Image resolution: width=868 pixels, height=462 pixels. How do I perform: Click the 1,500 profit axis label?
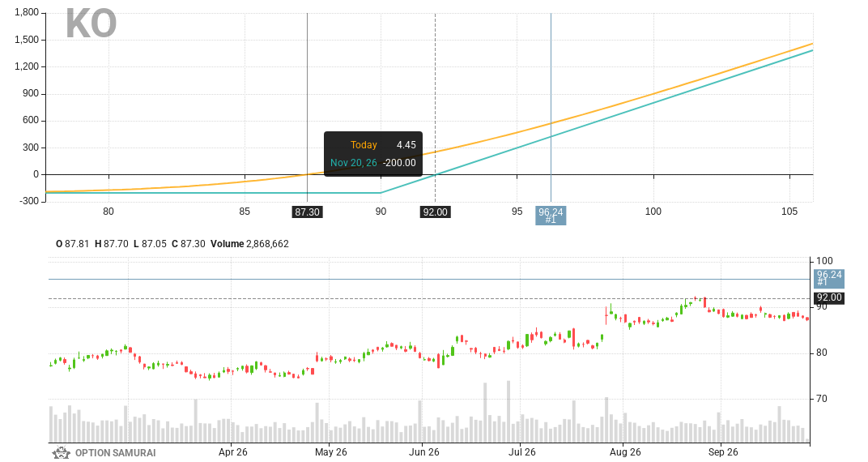[27, 40]
